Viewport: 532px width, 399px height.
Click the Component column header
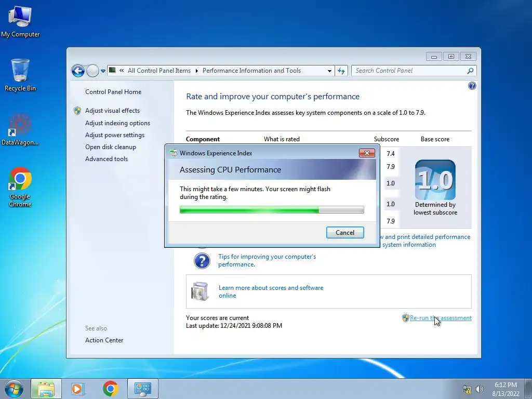point(203,139)
